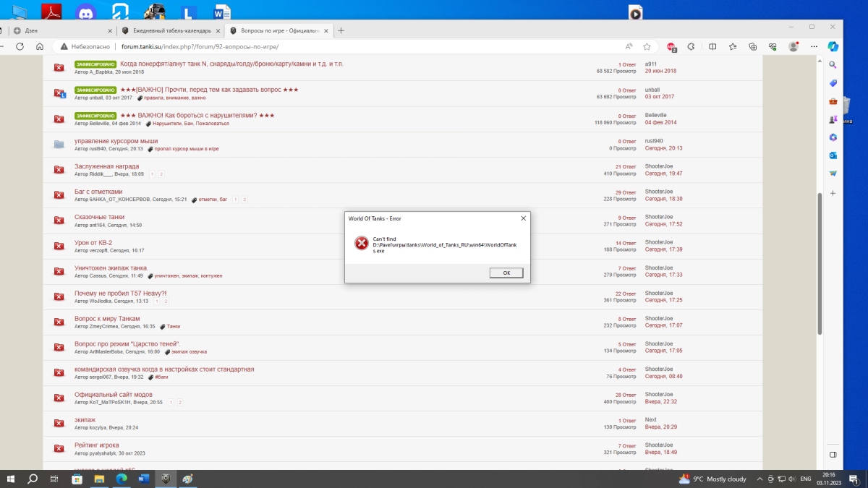Close the World Of Tanks error dialog
The height and width of the screenshot is (488, 868).
(523, 218)
